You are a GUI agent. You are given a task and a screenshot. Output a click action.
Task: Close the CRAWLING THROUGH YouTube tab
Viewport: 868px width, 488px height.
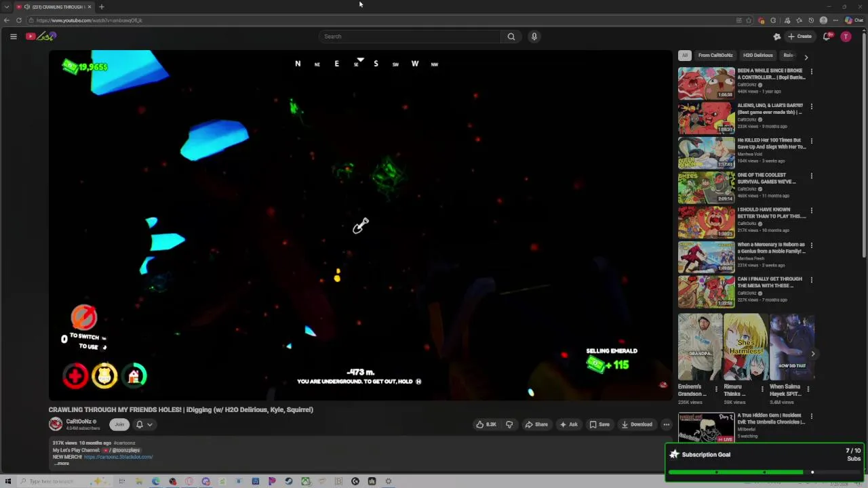pos(89,7)
